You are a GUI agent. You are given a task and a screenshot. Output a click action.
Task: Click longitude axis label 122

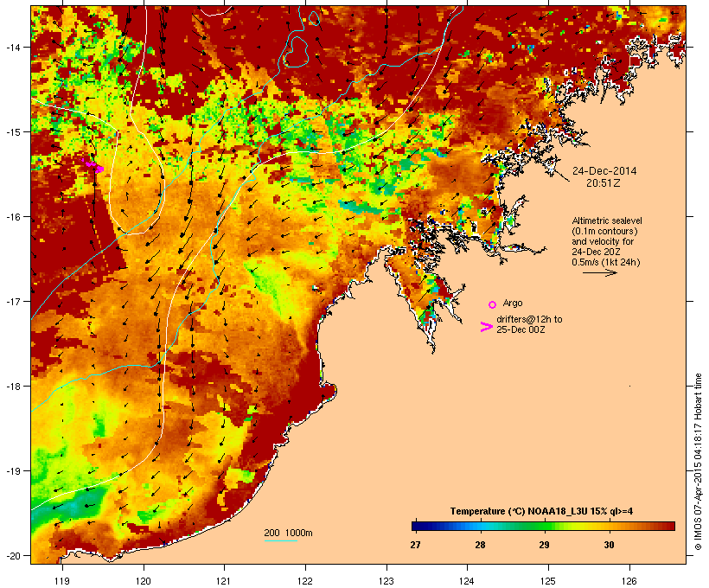[x=305, y=581]
